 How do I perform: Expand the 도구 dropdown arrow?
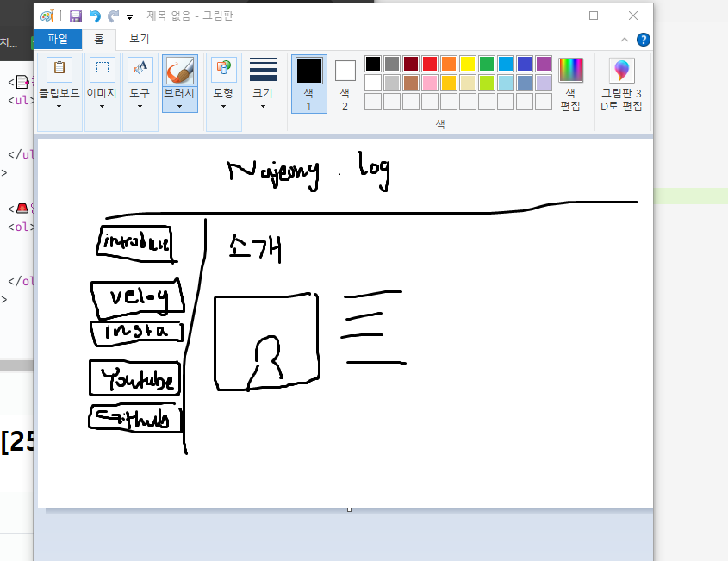140,107
